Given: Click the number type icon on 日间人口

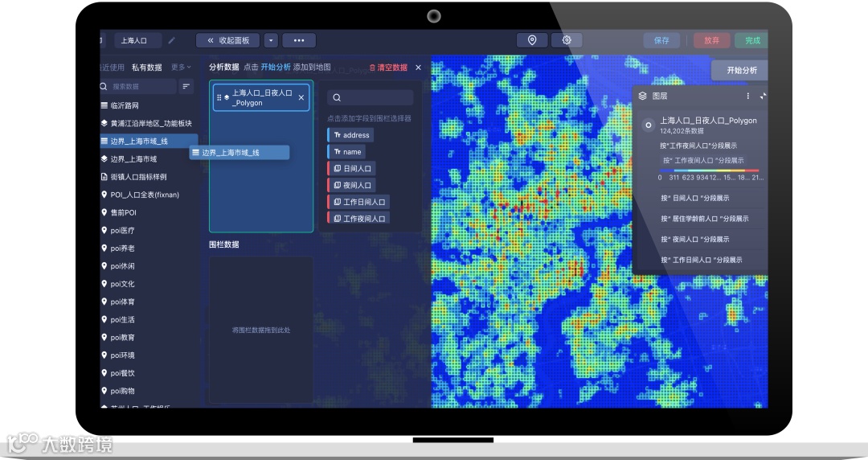Looking at the screenshot, I should click(x=337, y=169).
